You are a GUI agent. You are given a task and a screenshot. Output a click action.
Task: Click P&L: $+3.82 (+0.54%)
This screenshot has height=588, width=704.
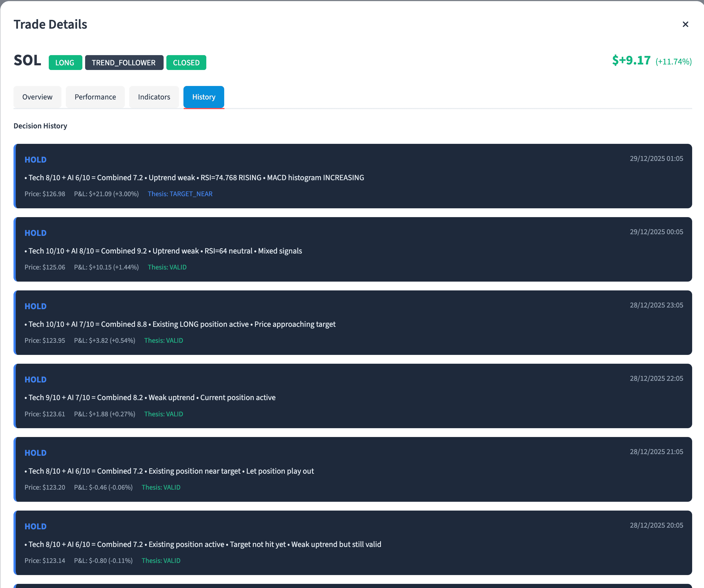pos(105,341)
